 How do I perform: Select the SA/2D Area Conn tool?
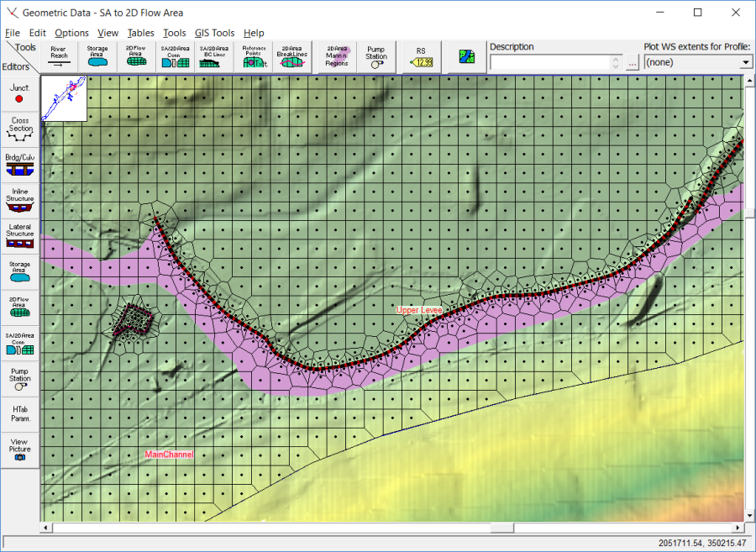click(174, 54)
